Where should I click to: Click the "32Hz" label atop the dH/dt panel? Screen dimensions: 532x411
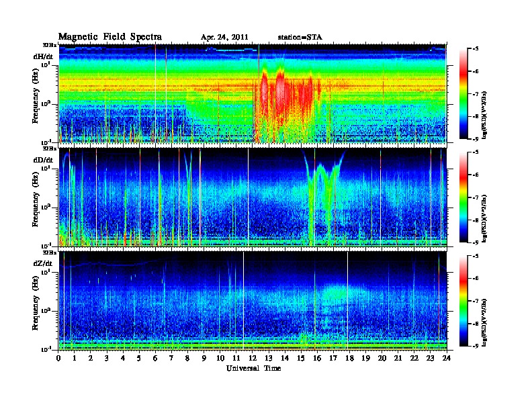pyautogui.click(x=50, y=45)
